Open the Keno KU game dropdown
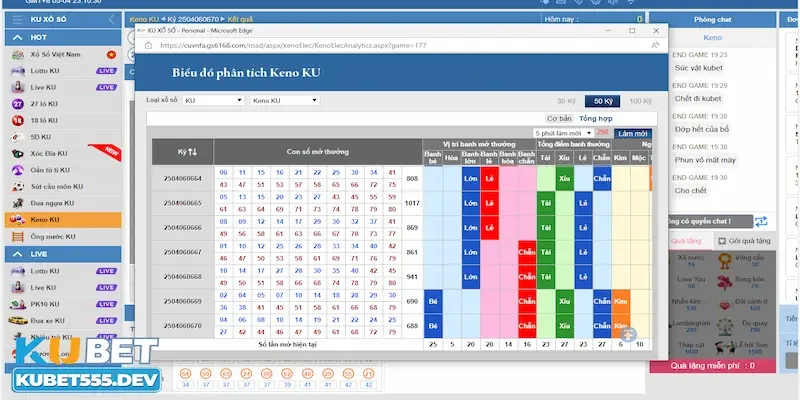800x400 pixels. coord(285,101)
